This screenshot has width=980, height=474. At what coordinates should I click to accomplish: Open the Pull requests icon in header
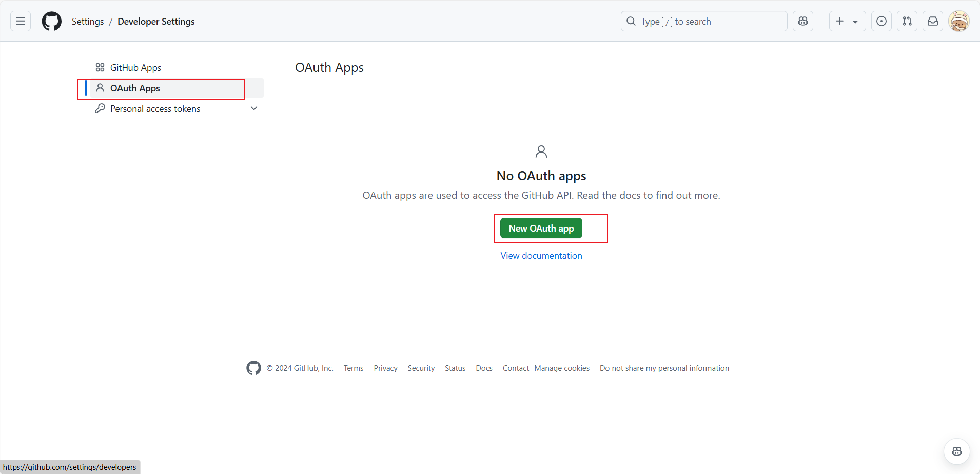[907, 21]
